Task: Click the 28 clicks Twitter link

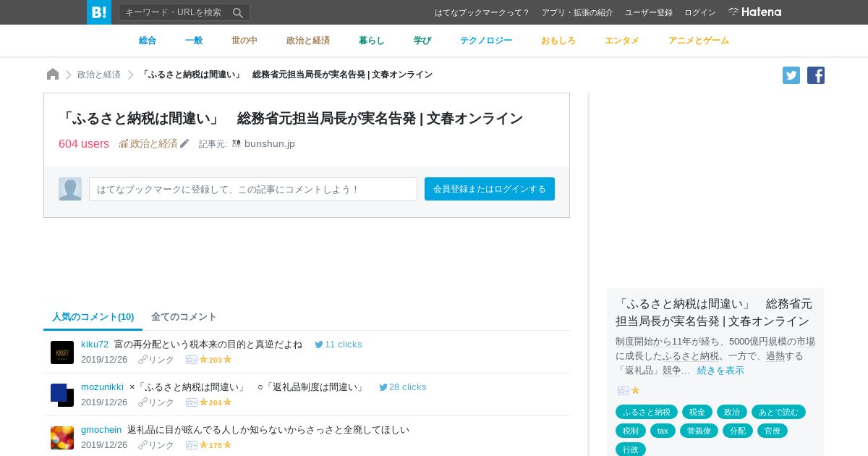Action: (x=402, y=387)
